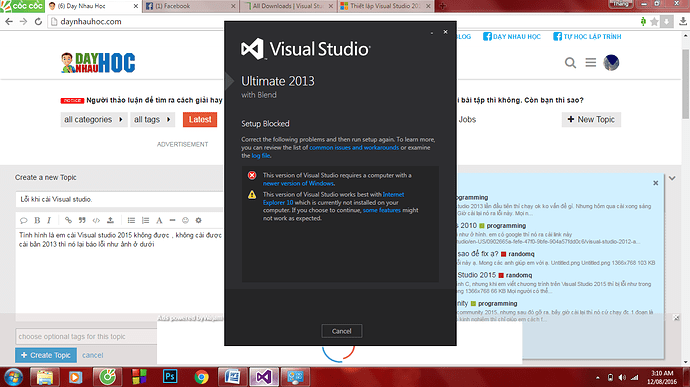Image resolution: width=690 pixels, height=387 pixels.
Task: Click the topic title input field
Action: coord(120,199)
